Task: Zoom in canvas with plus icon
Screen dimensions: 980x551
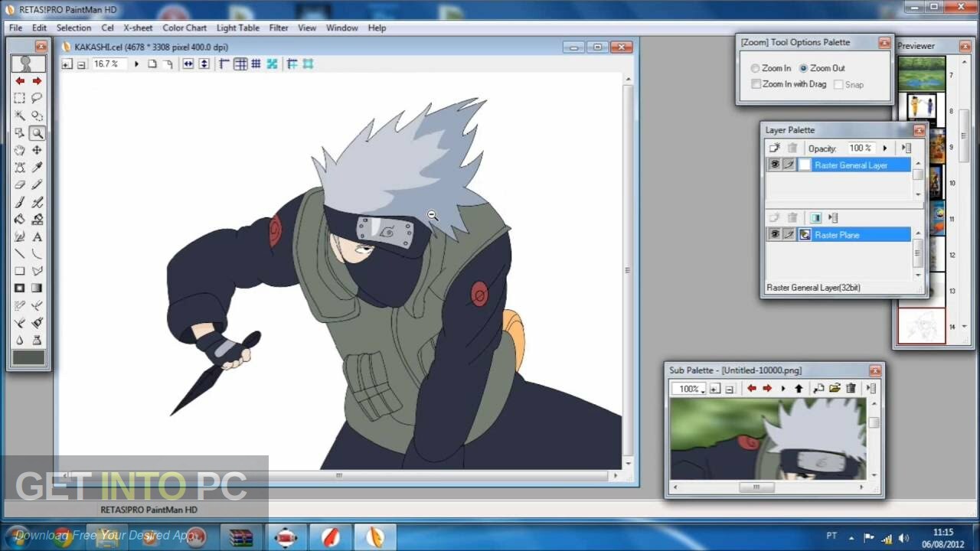Action: coord(67,64)
